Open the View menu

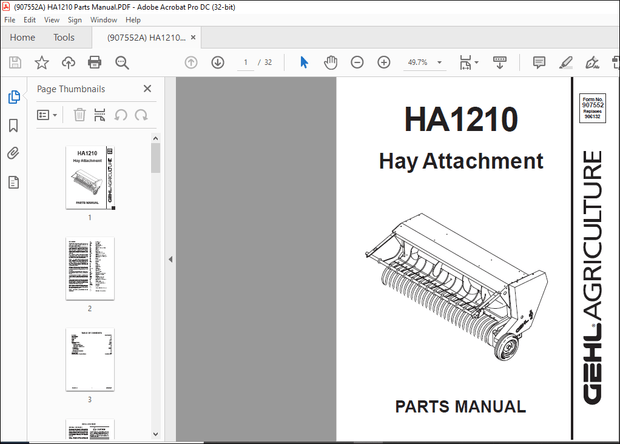tap(49, 19)
